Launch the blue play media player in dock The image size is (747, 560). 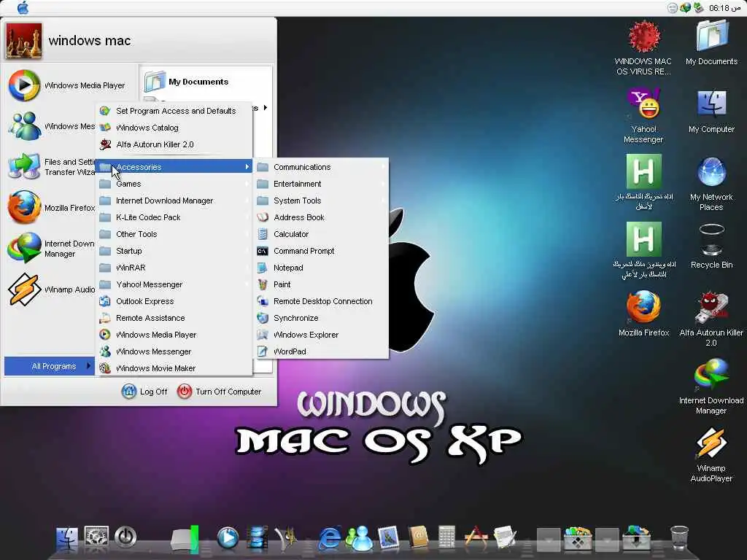[x=228, y=538]
